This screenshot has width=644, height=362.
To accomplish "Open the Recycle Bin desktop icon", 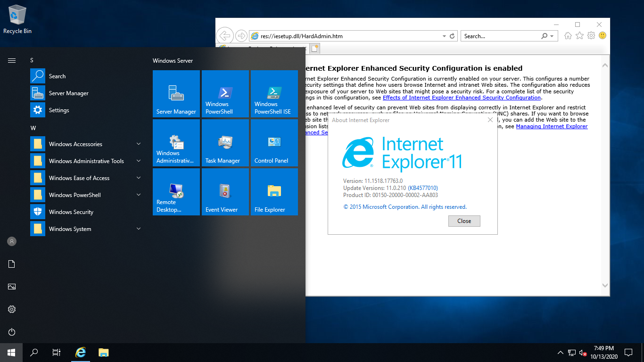I will coord(17,20).
